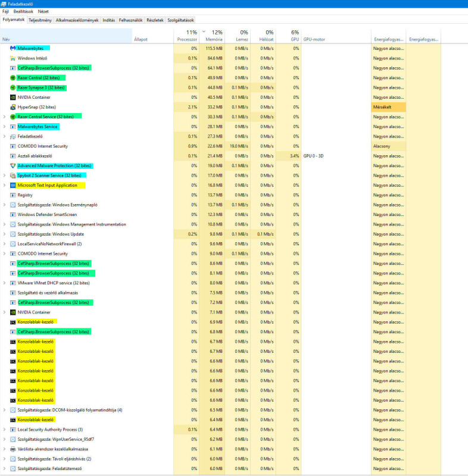468x476 pixels.
Task: Sort by the Memória column header
Action: coord(212,36)
